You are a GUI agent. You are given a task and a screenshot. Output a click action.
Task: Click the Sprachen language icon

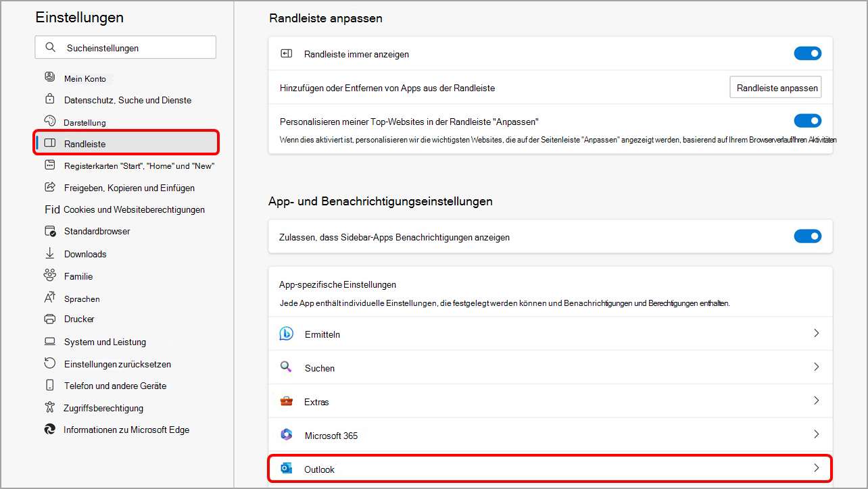coord(49,298)
